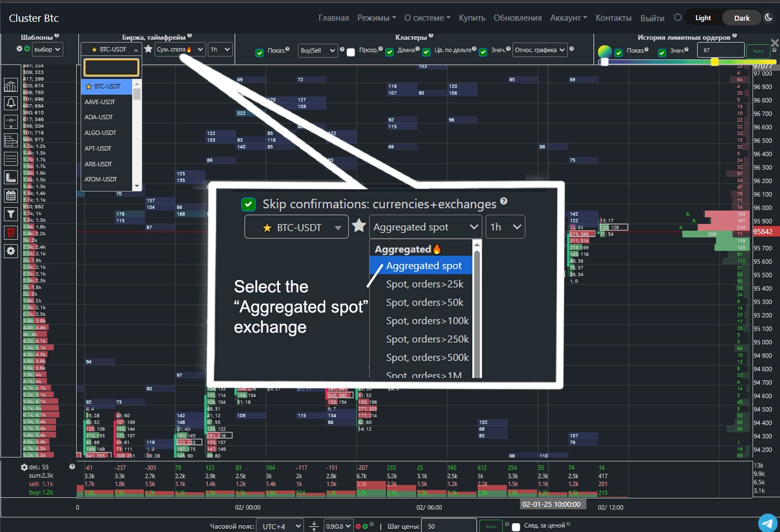780x532 pixels.
Task: Click the Обновления link in navigation
Action: (x=517, y=18)
